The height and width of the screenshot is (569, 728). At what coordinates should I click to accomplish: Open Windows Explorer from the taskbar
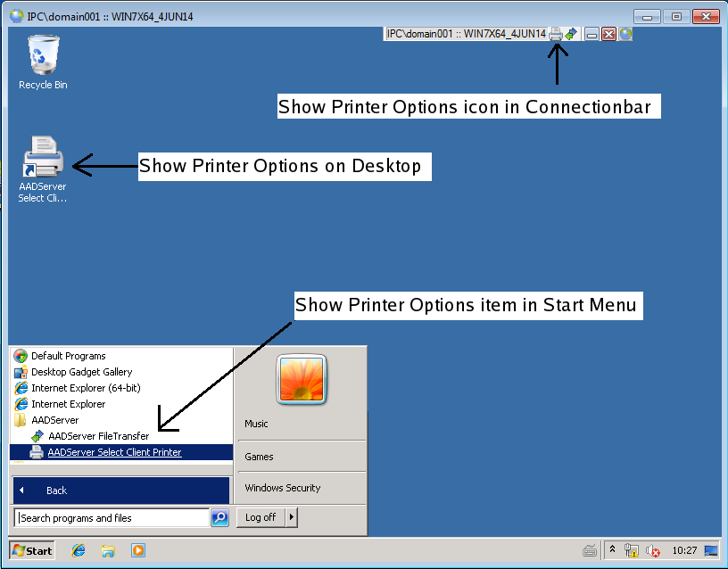click(x=108, y=550)
